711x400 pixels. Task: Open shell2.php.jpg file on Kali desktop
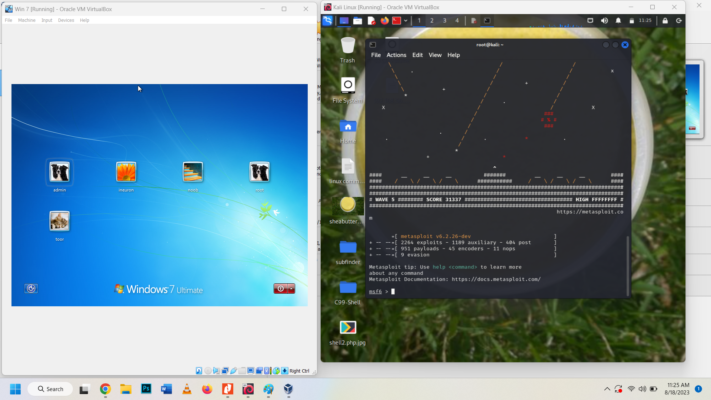point(348,332)
